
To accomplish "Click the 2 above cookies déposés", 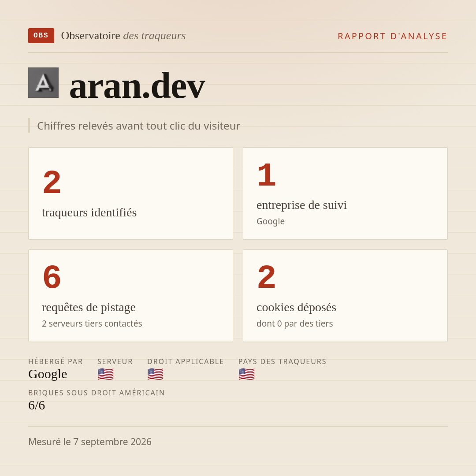I will click(267, 277).
